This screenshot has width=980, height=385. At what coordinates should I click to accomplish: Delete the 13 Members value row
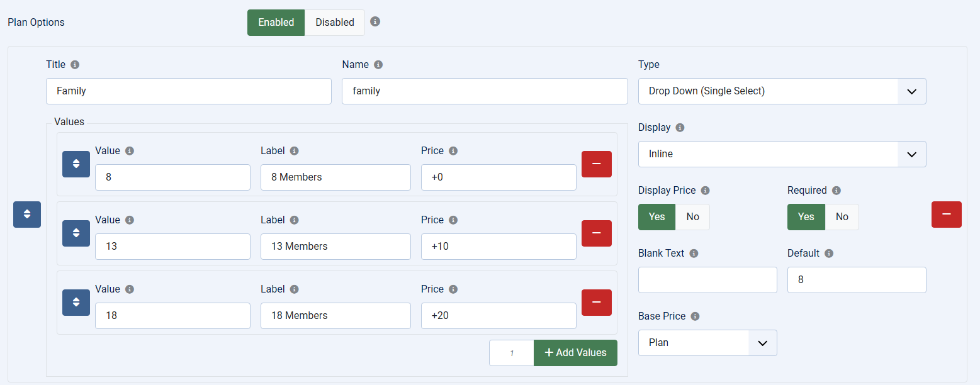[596, 233]
